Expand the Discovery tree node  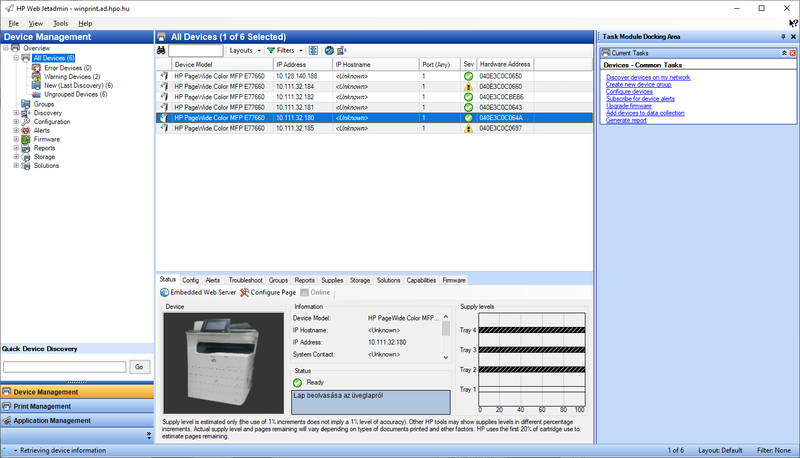pos(15,113)
